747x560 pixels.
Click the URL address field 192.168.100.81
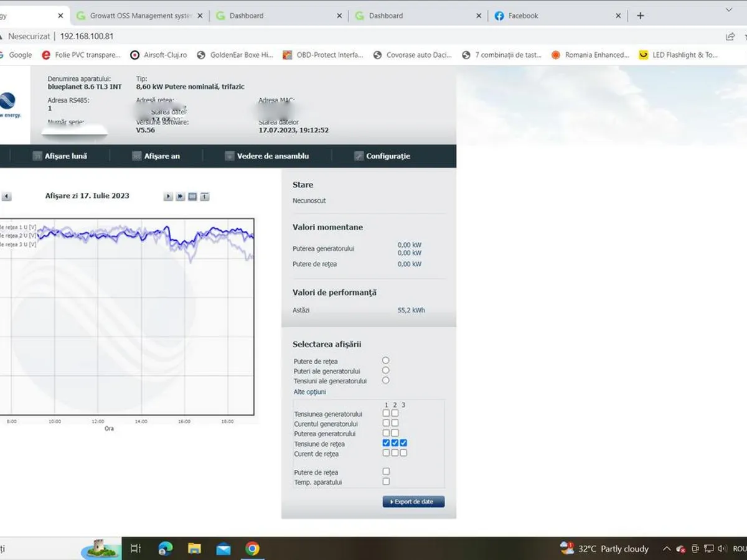click(x=87, y=37)
